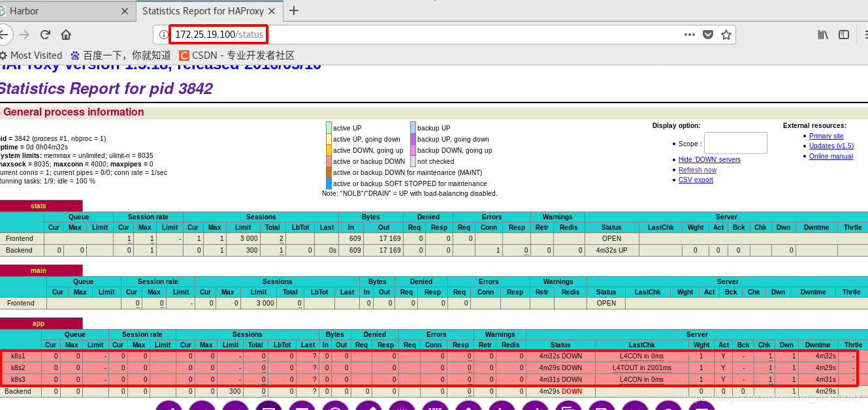Click k8s3 status 4m31s DOWN
This screenshot has height=410, width=868.
[560, 379]
